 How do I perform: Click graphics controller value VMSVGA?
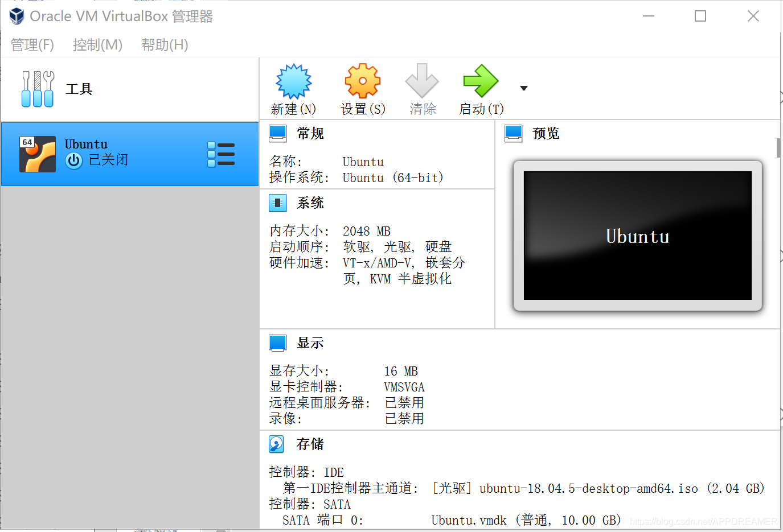click(404, 387)
